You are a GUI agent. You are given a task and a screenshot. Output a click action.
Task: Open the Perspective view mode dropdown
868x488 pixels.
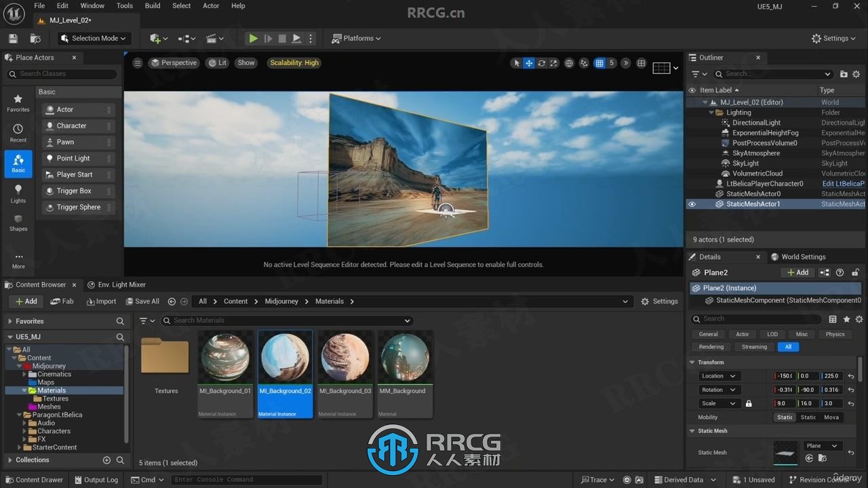(x=174, y=63)
